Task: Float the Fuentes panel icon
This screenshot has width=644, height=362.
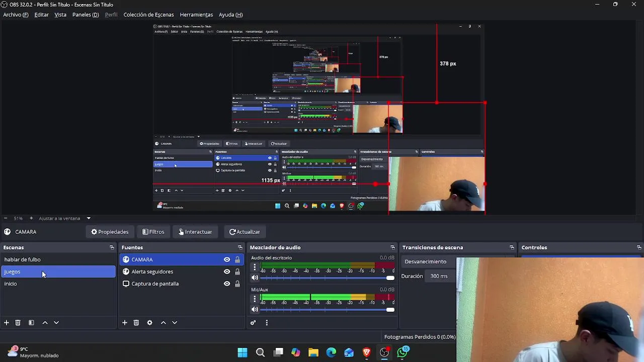Action: click(240, 247)
